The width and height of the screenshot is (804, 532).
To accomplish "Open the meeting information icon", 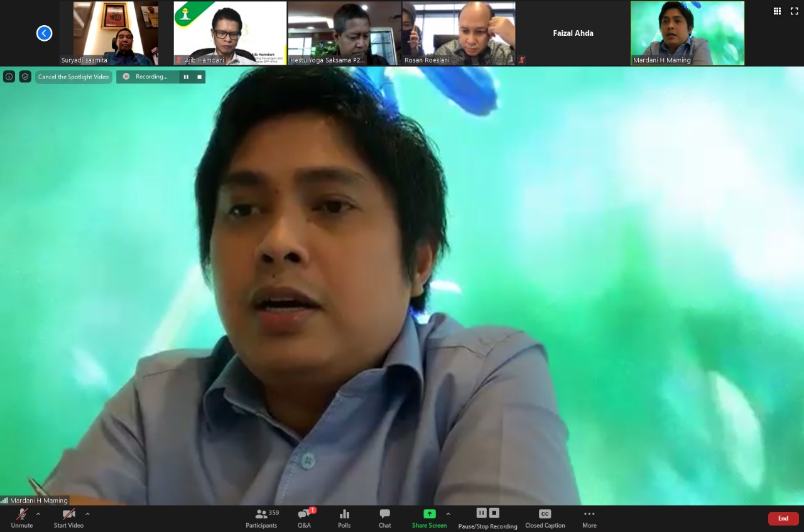I will click(x=9, y=77).
